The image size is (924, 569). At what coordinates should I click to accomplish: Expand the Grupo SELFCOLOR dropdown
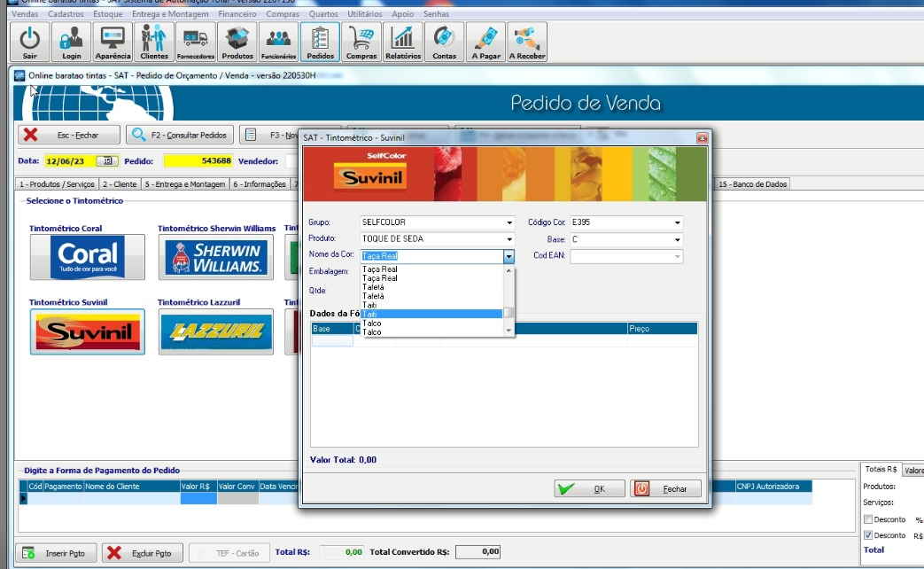[x=509, y=222]
